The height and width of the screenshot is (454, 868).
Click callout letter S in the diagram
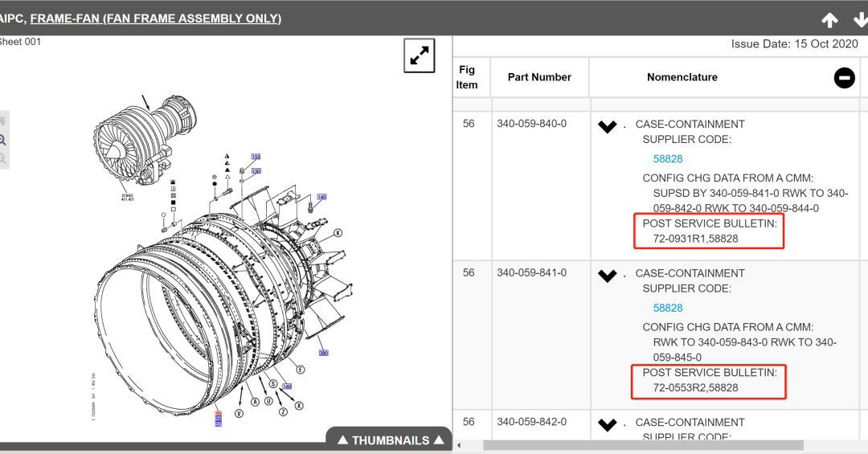tap(273, 383)
